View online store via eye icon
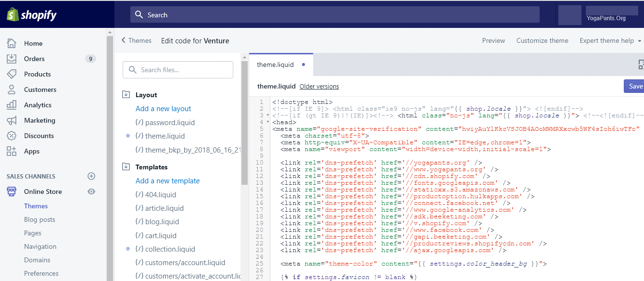The image size is (644, 281). pos(91,192)
